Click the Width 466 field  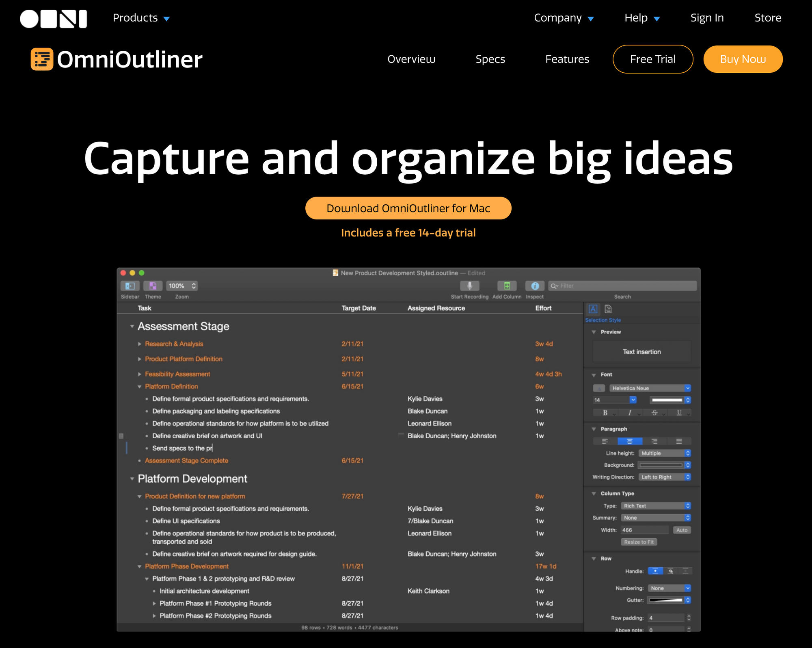coord(644,530)
